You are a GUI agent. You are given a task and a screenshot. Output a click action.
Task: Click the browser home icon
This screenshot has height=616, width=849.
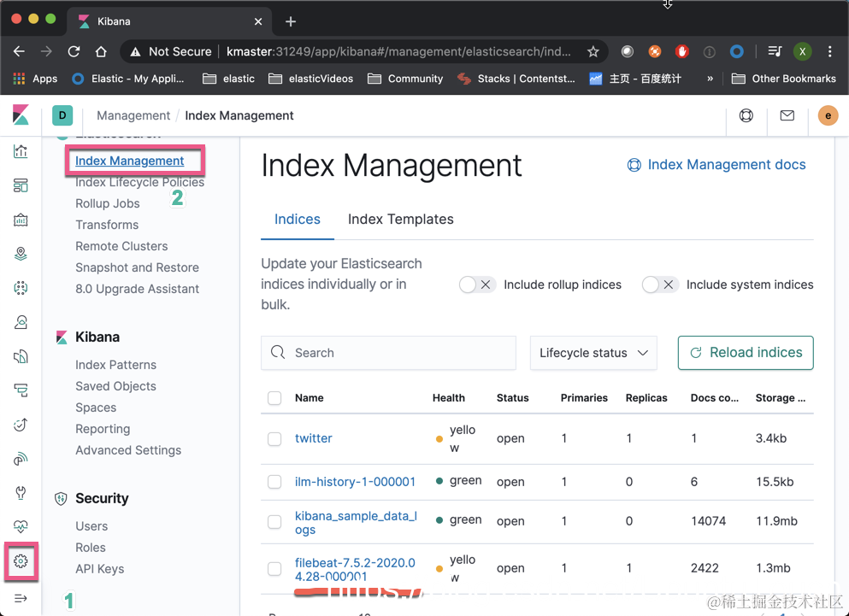coord(101,51)
